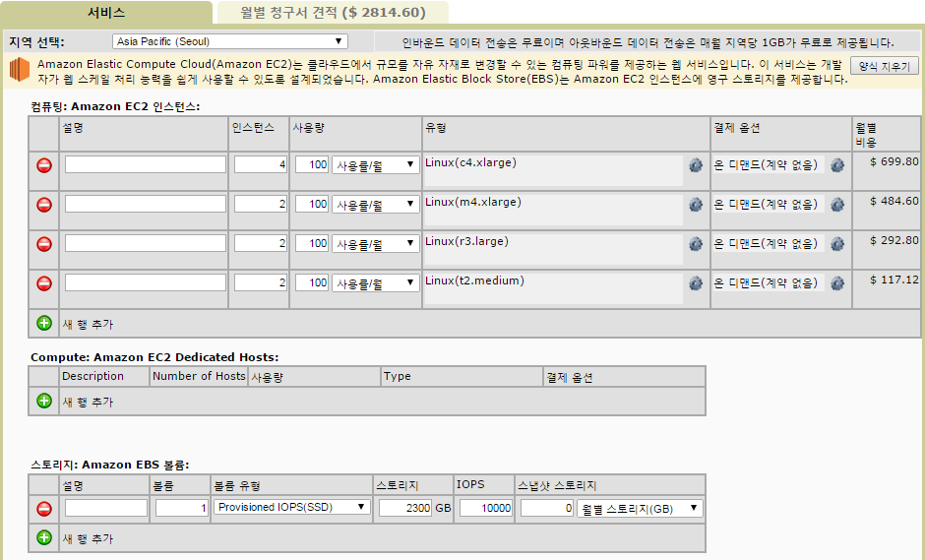Click the Linux(r3.large) type text
925x560 pixels.
pyautogui.click(x=466, y=241)
